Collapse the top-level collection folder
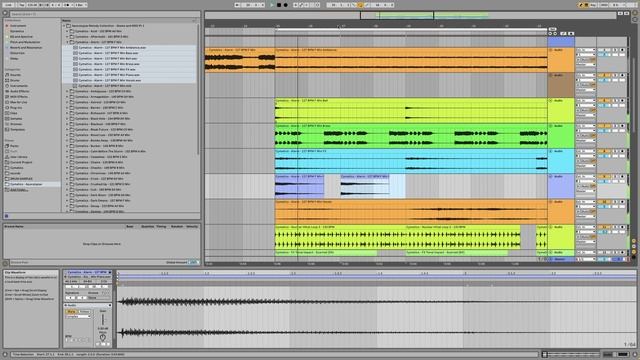The height and width of the screenshot is (360, 640). click(64, 26)
